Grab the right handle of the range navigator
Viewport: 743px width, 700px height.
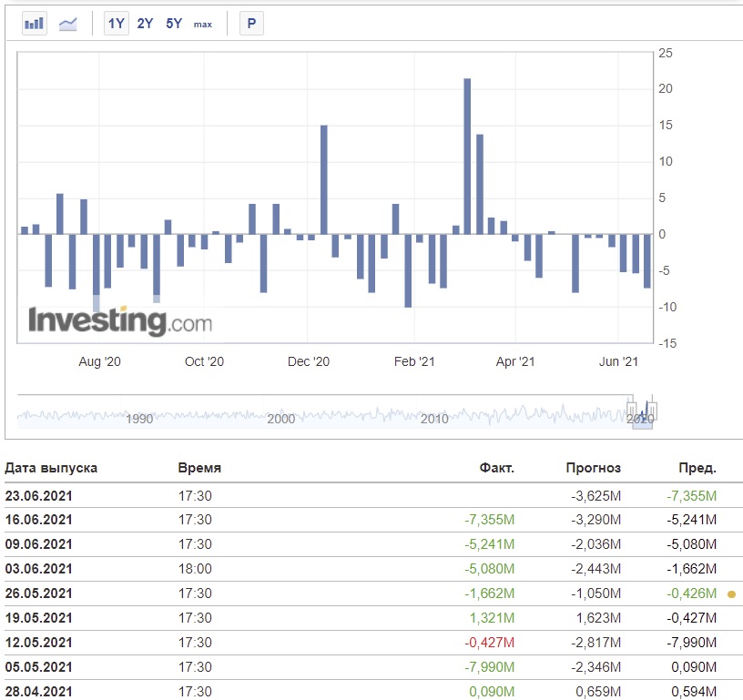tap(652, 410)
